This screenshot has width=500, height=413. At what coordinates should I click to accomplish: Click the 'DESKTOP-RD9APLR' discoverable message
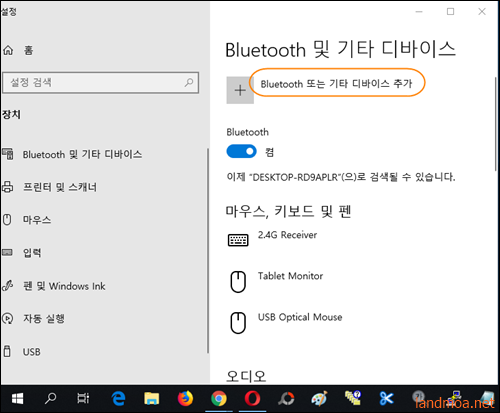(x=341, y=177)
